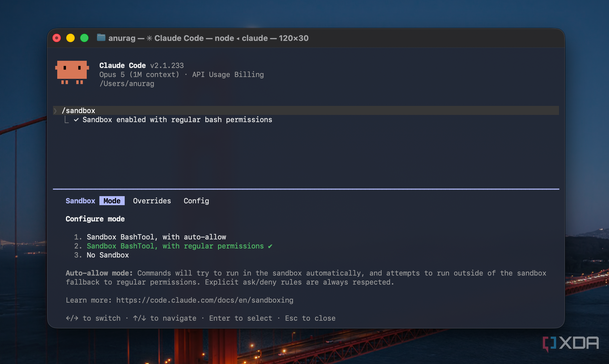
Task: Select the 'No Sandbox' mode option
Action: click(x=108, y=255)
